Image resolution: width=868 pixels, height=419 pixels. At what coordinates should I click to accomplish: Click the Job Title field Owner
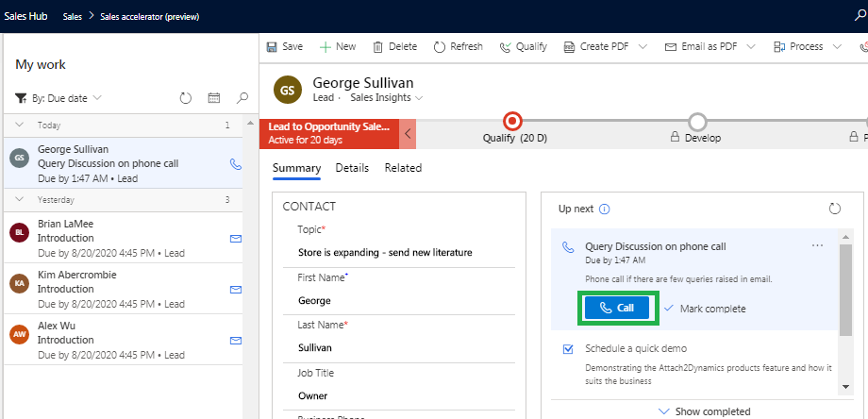313,395
